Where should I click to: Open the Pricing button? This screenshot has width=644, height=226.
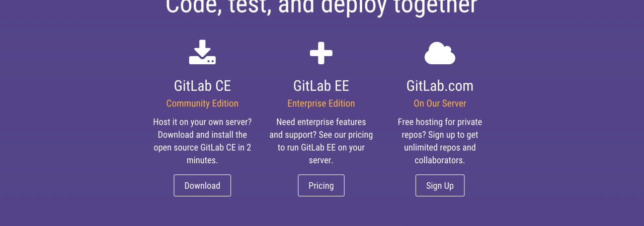coord(321,185)
